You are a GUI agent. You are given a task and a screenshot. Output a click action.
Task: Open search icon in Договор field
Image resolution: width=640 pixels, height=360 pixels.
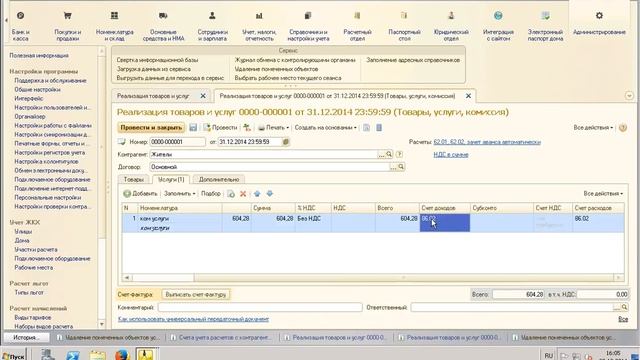[x=401, y=167]
